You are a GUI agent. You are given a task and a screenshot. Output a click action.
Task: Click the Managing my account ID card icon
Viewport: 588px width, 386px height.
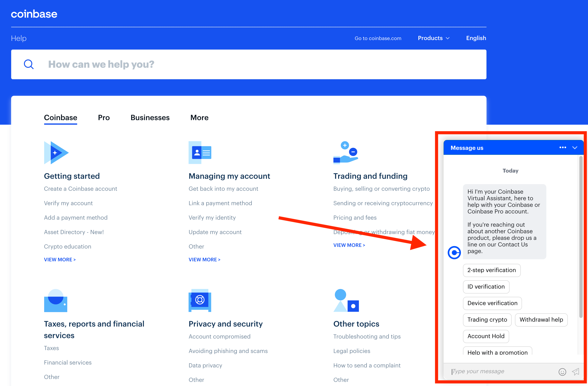[200, 153]
